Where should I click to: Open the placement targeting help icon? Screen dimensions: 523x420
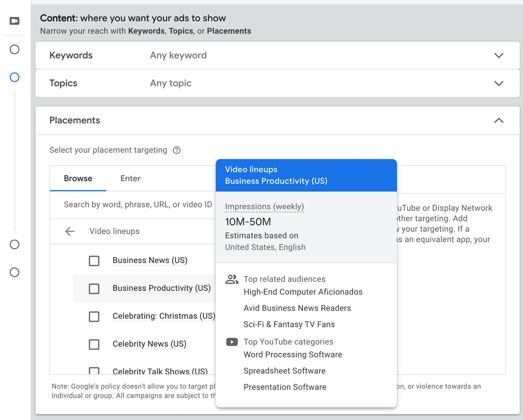(177, 150)
